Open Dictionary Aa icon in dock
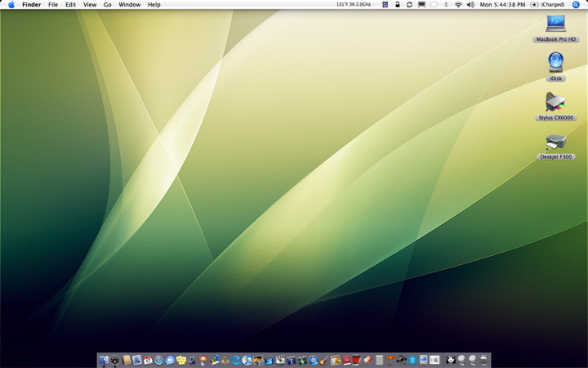The width and height of the screenshot is (588, 368). coord(346,360)
